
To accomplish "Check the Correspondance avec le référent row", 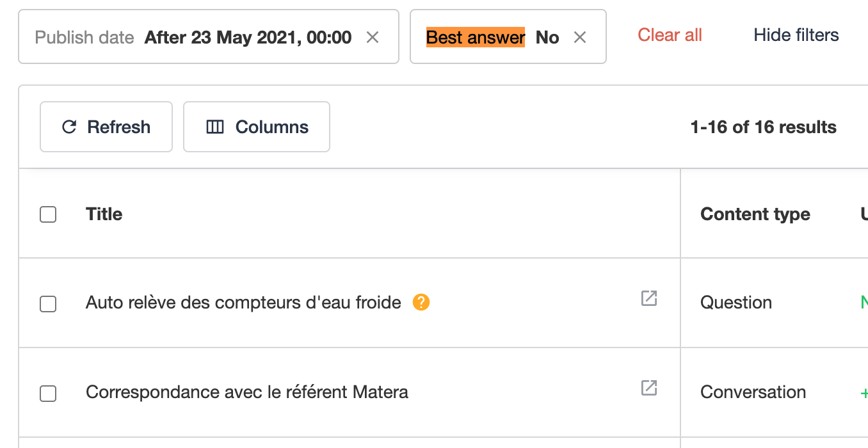I will 48,394.
